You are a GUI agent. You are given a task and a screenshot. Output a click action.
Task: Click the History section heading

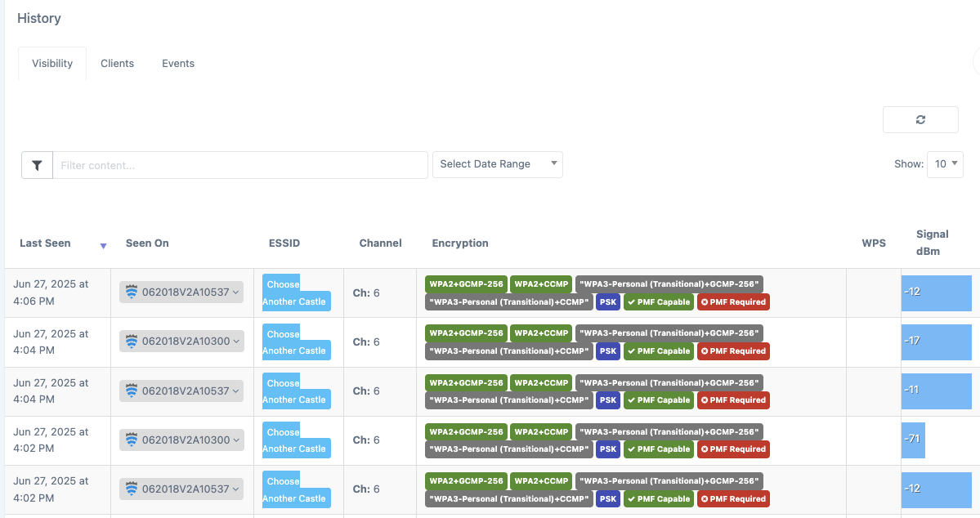[x=38, y=18]
